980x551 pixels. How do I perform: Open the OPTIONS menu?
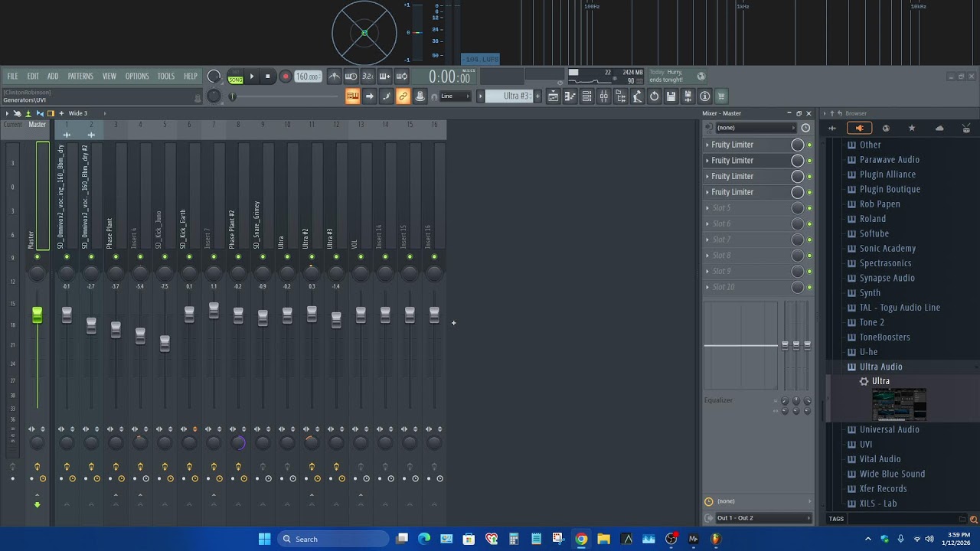tap(137, 77)
